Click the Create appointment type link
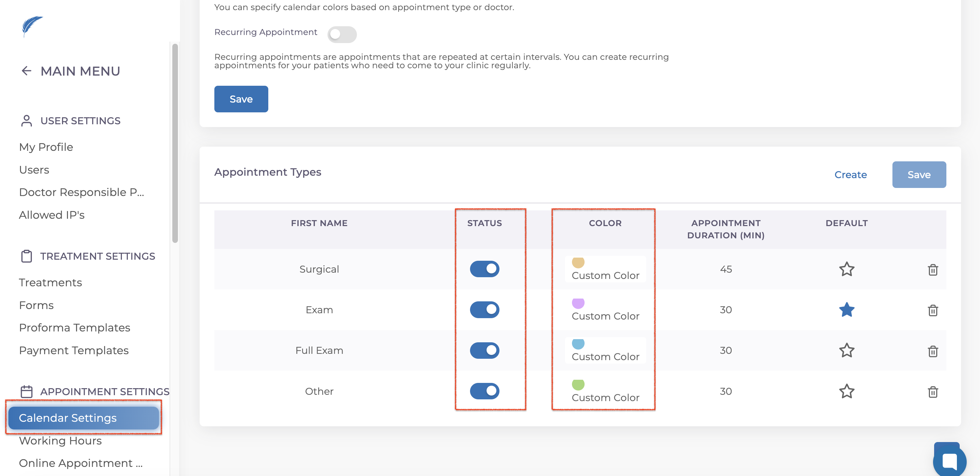The image size is (980, 476). point(850,175)
